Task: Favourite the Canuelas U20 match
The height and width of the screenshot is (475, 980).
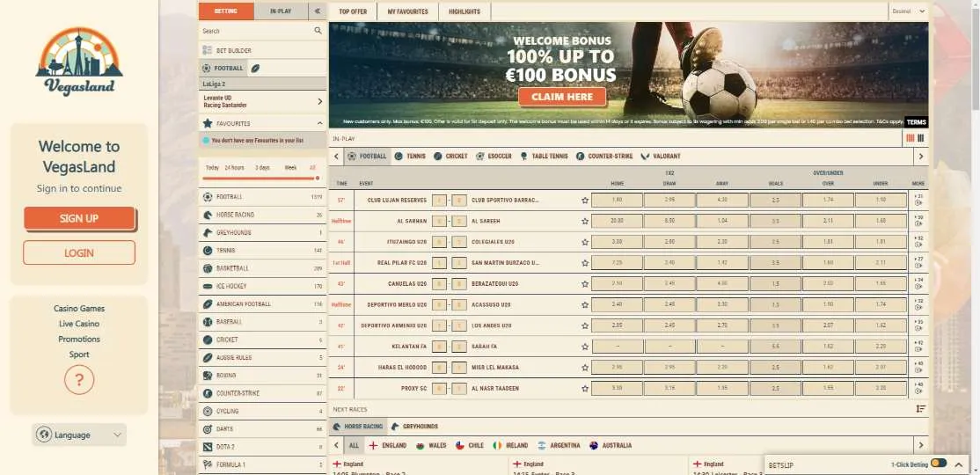Action: (x=585, y=284)
